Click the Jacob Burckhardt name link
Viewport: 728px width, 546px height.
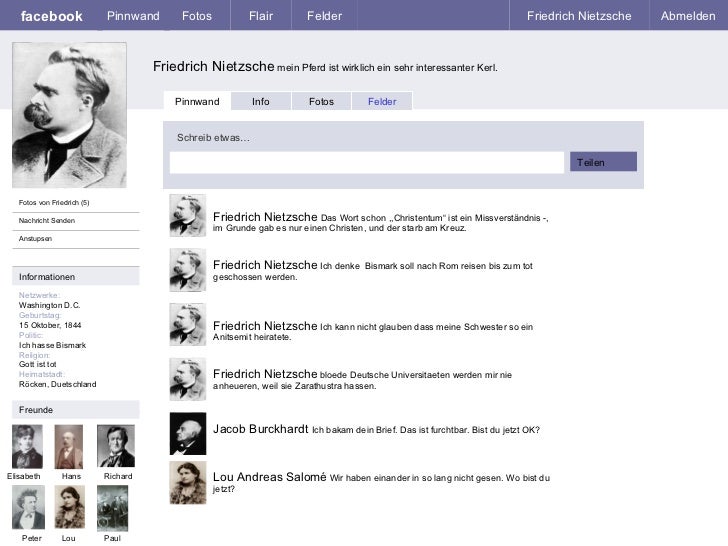coord(260,429)
